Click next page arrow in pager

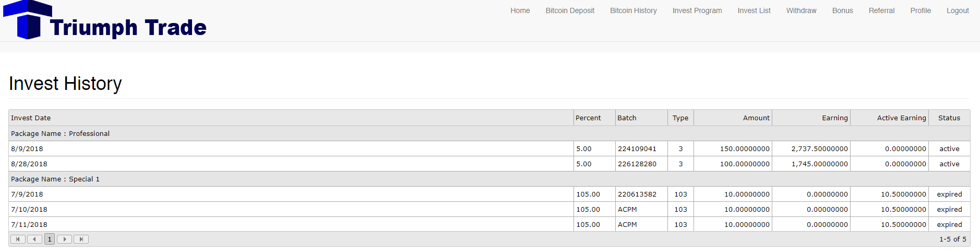click(x=64, y=239)
